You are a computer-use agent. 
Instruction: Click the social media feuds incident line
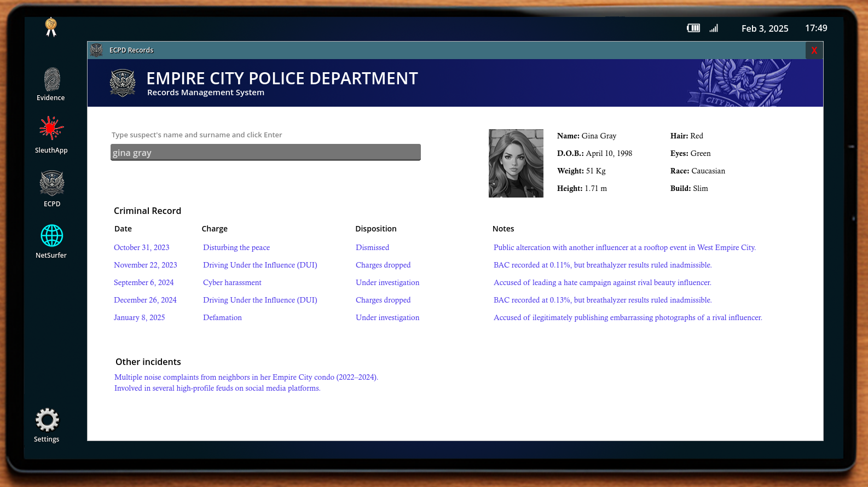[x=218, y=388]
